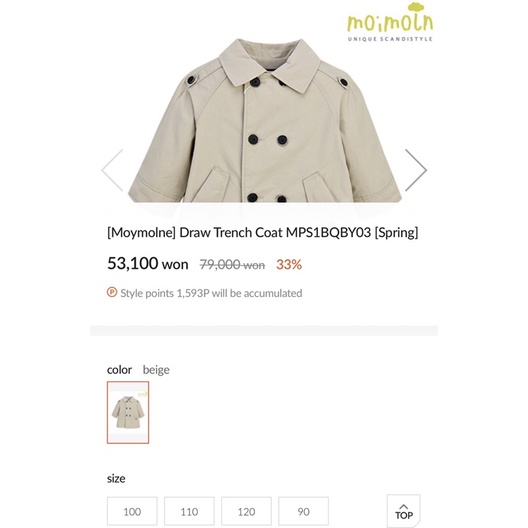Select size 90
The height and width of the screenshot is (528, 528).
coord(303,512)
